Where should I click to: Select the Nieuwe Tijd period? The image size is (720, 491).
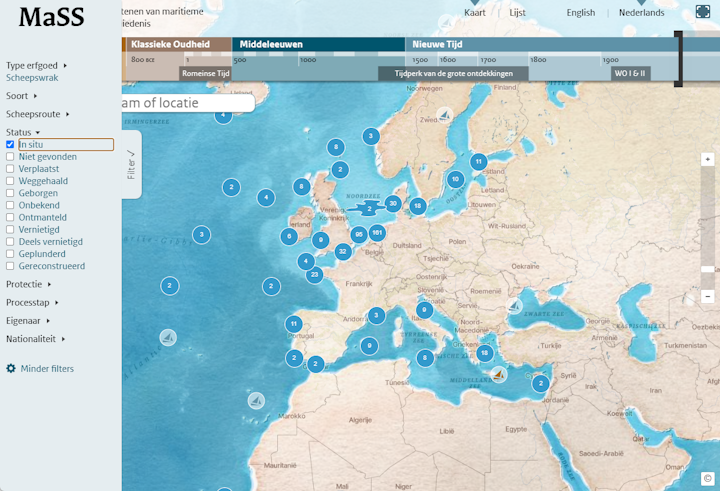(542, 44)
